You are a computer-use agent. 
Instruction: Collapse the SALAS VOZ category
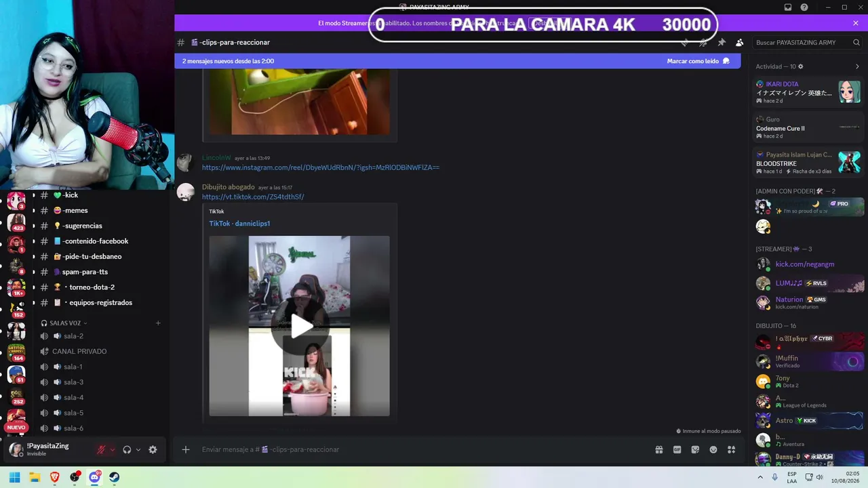coord(64,323)
